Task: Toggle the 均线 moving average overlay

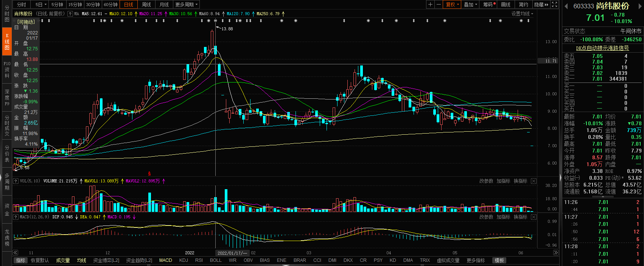Action: 82,260
